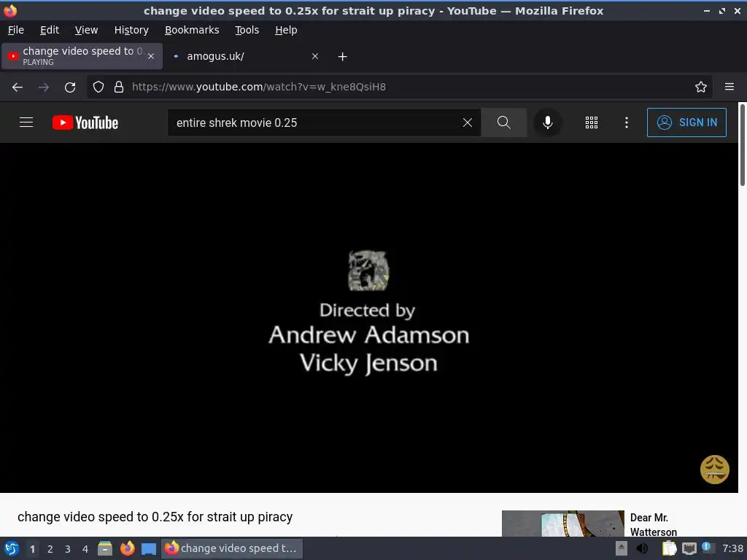Start search by voice microphone
The width and height of the screenshot is (747, 560).
click(547, 122)
